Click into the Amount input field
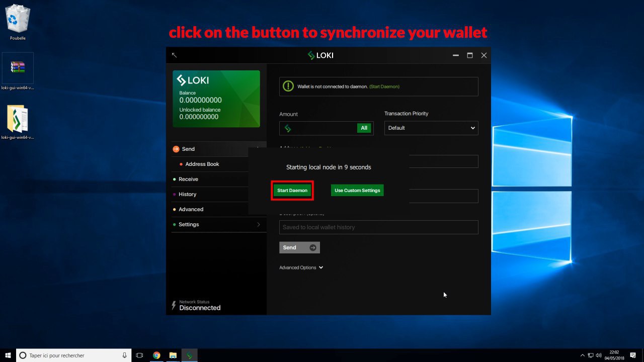644x362 pixels. tap(327, 128)
